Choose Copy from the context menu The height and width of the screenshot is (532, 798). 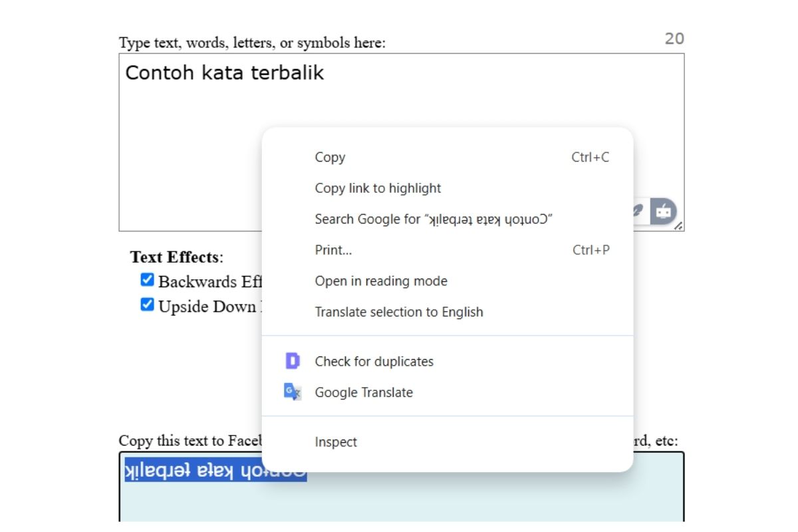click(330, 158)
